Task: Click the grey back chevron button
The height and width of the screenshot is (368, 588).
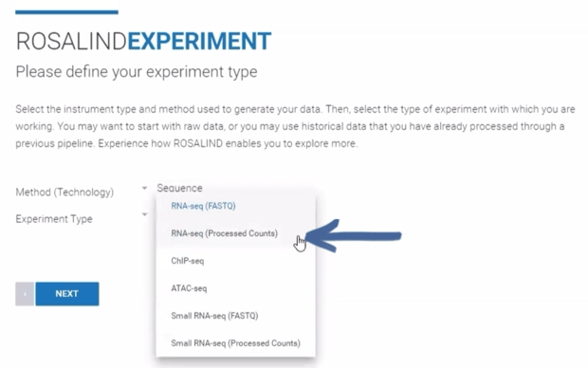Action: click(25, 294)
